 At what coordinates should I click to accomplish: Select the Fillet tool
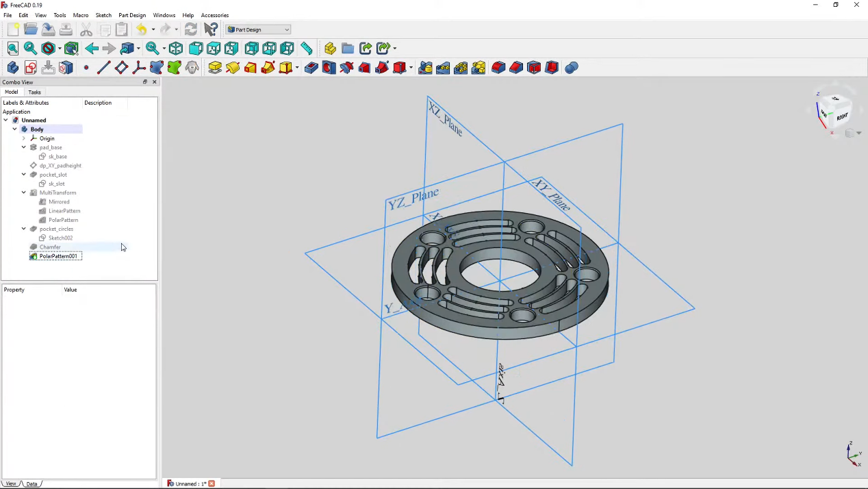498,67
